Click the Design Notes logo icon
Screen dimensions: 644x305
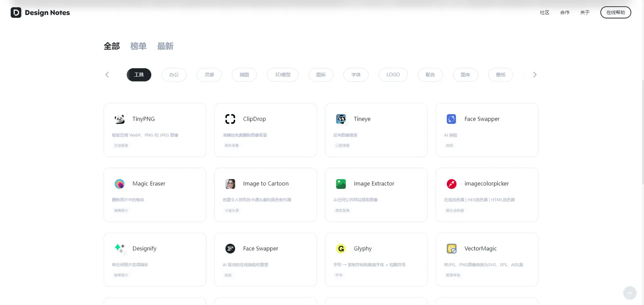[x=16, y=12]
